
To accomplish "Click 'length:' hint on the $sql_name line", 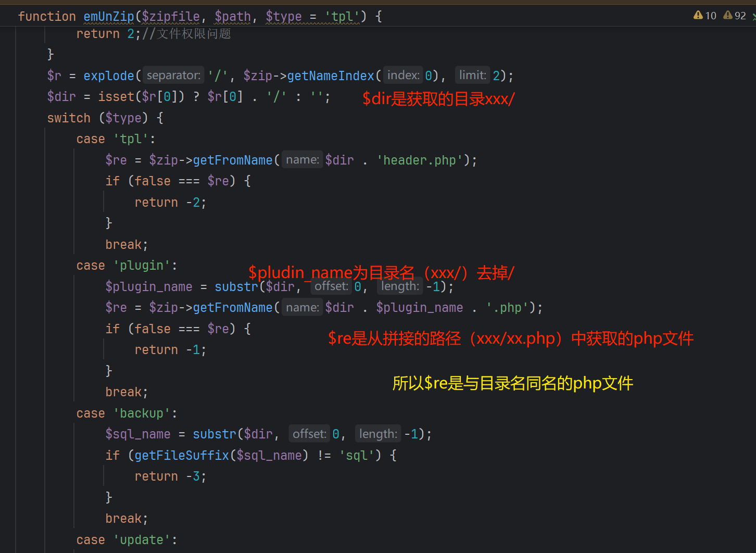I will tap(378, 434).
